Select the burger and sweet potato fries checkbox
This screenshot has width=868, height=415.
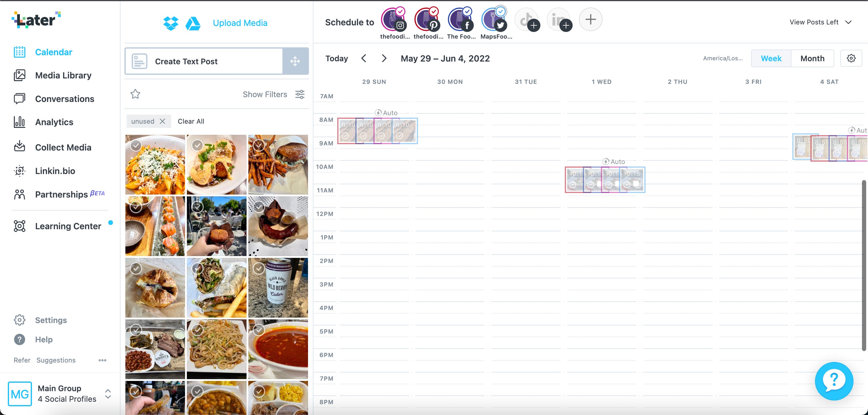(x=259, y=145)
